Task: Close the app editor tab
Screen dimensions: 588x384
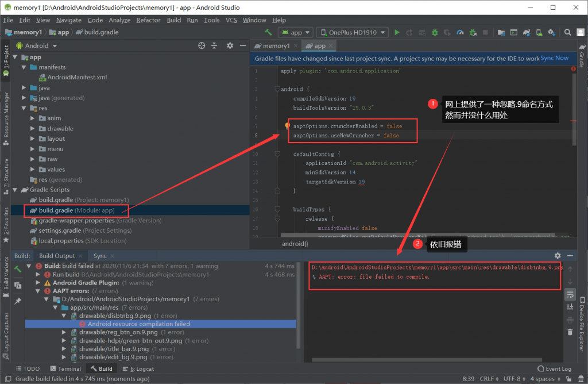Action: (331, 45)
